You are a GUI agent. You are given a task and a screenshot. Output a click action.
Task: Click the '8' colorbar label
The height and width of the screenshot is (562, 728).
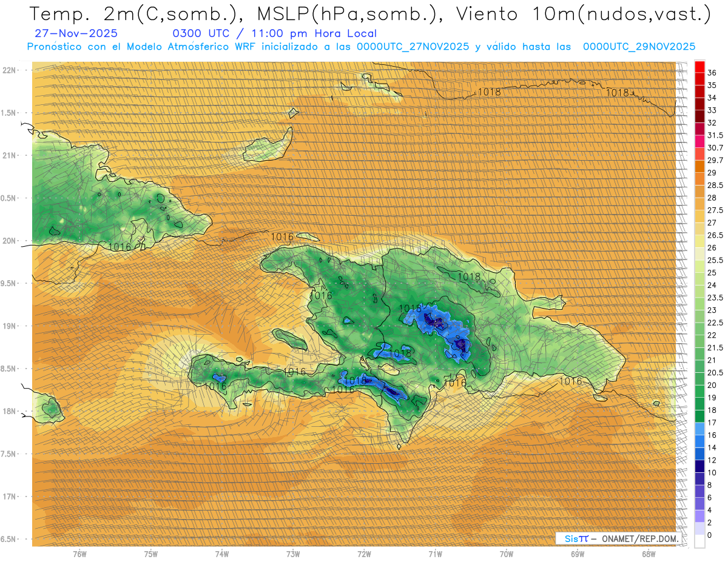[x=710, y=485]
